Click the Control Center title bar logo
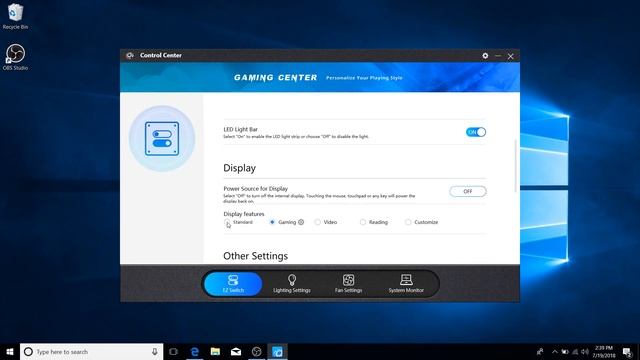This screenshot has width=640, height=360. point(130,56)
